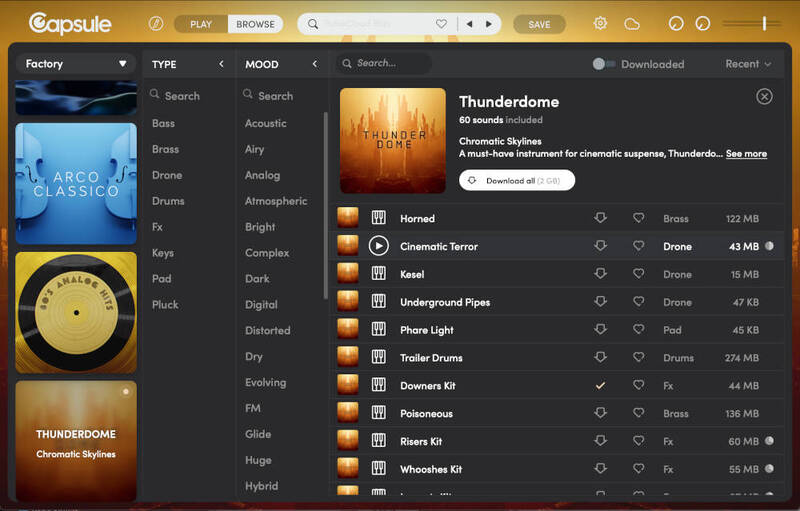This screenshot has width=800, height=511.
Task: Select the Distorted mood filter
Action: click(267, 330)
